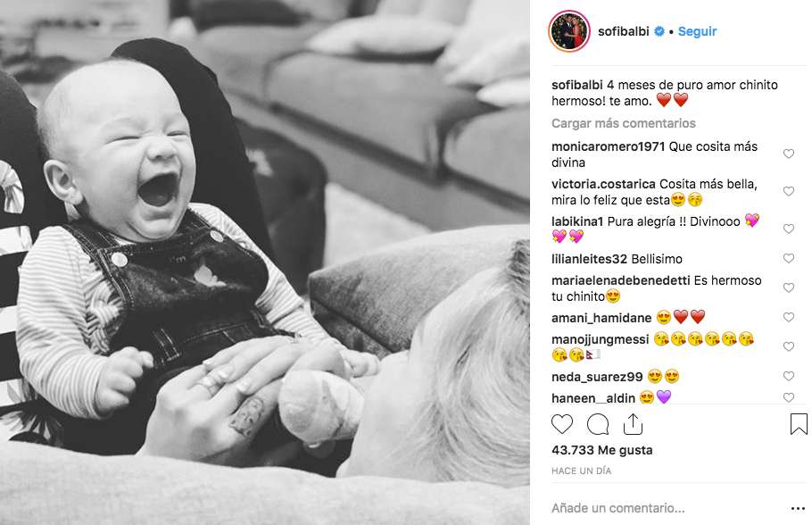Open the comment speech bubble icon
Image resolution: width=812 pixels, height=525 pixels.
598,424
